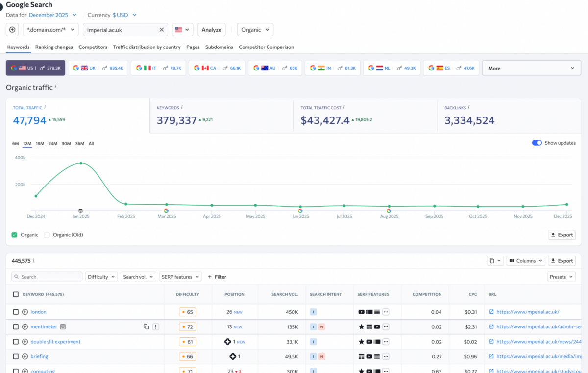Open the Search vol. filter dropdown
This screenshot has width=588, height=373.
pos(138,277)
